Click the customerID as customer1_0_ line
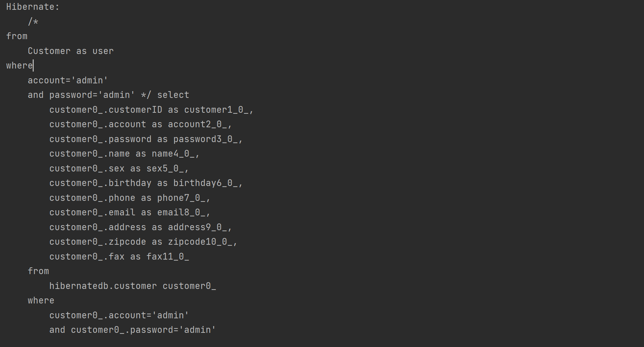 (x=151, y=110)
